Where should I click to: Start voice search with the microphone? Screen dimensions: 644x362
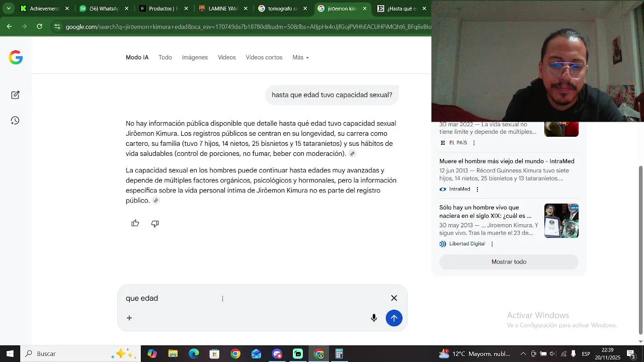click(374, 318)
